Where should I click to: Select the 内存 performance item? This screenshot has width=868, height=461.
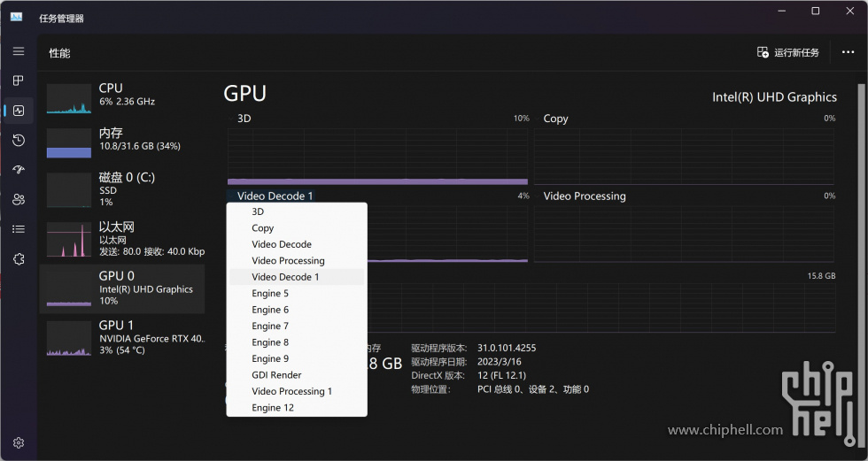pos(122,142)
